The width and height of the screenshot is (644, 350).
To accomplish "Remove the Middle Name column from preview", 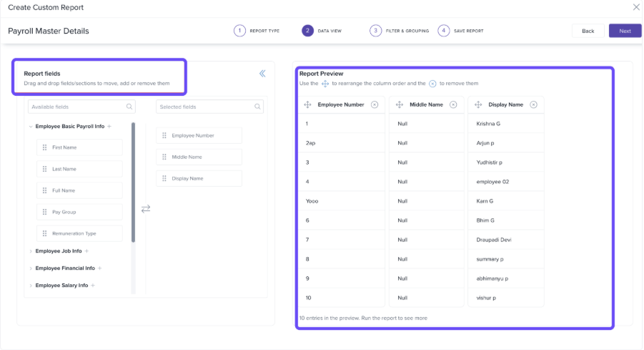I will (451, 104).
